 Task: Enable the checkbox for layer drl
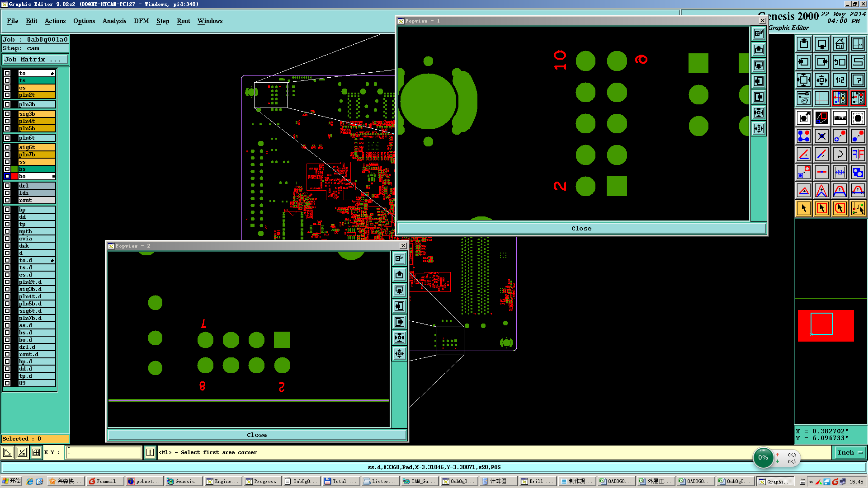[7, 186]
